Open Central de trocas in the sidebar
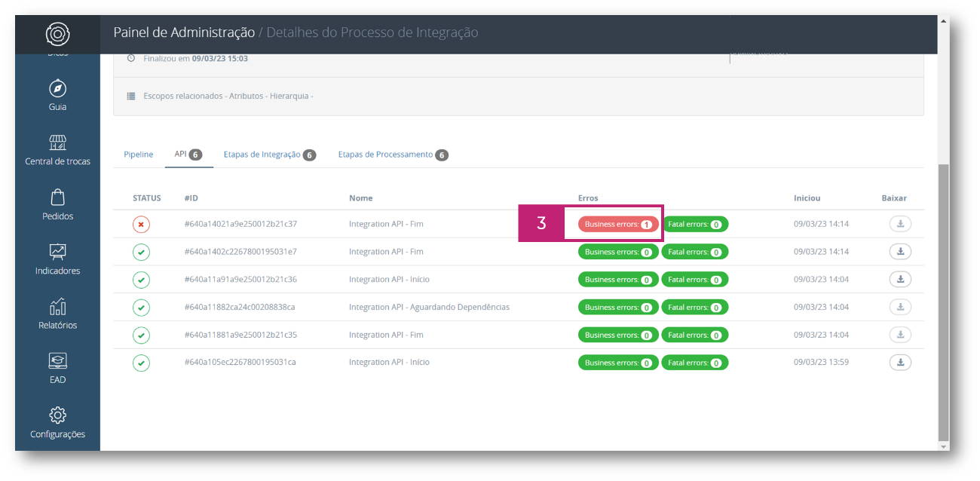The height and width of the screenshot is (481, 980). 57,149
